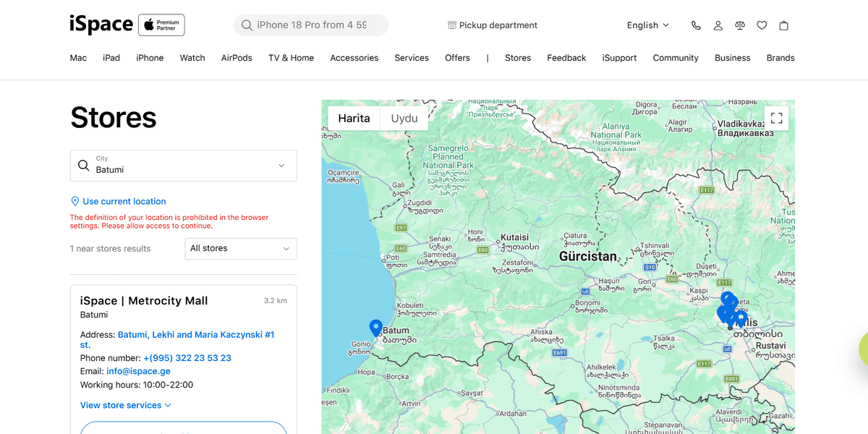Viewport: 868px width, 434px height.
Task: Open the Community page
Action: pos(676,58)
